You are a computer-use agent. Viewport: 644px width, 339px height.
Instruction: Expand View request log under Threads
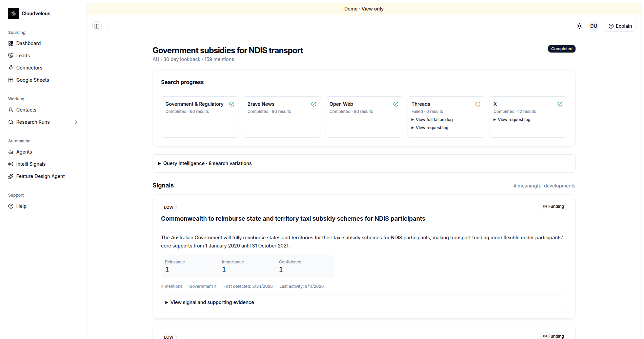tap(430, 128)
